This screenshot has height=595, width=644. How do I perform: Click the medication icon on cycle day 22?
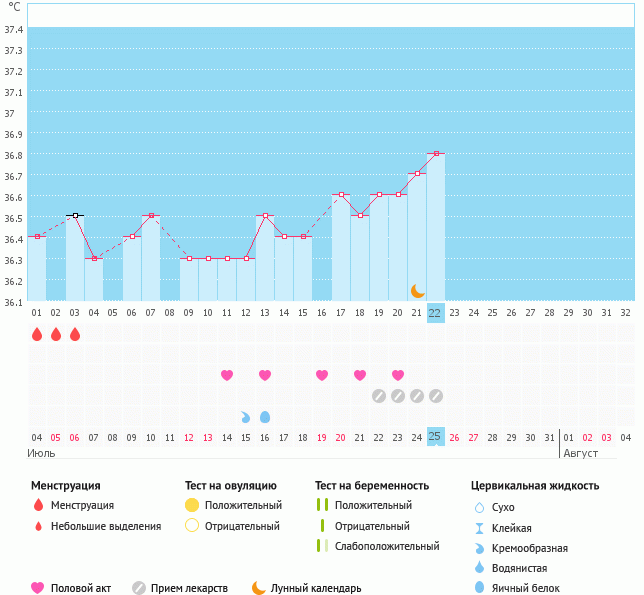436,396
